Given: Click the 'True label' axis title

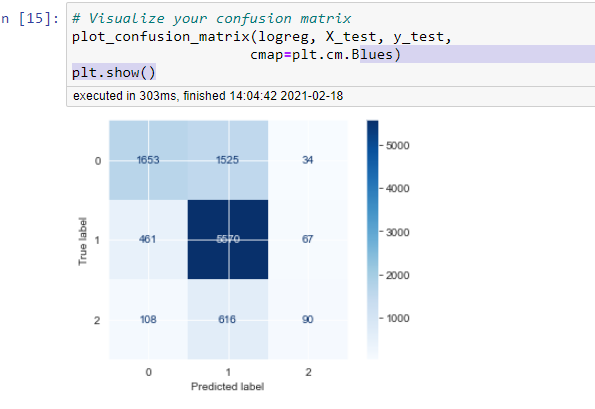Looking at the screenshot, I should 82,241.
